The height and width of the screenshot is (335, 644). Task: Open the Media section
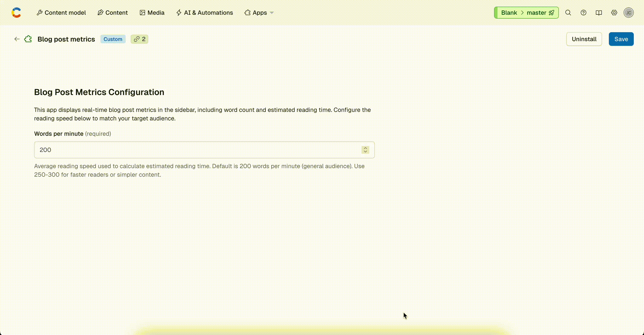152,13
